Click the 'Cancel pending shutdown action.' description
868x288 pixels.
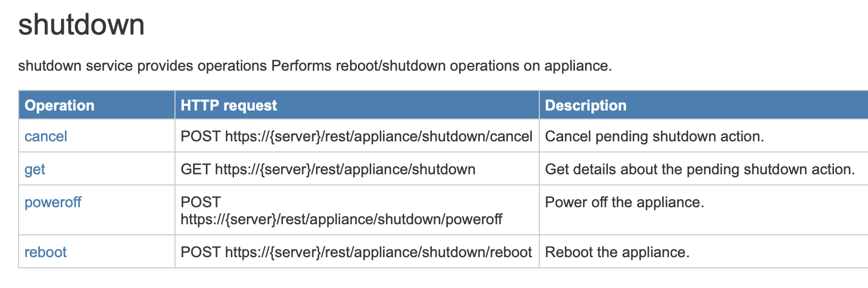(x=654, y=137)
